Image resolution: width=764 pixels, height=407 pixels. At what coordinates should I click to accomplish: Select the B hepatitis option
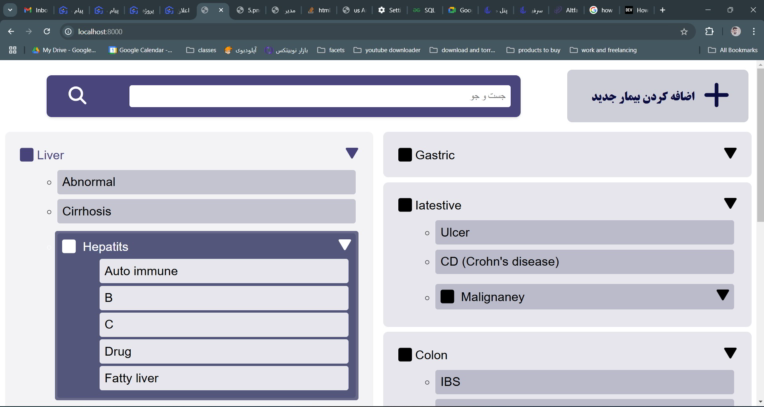coord(224,298)
